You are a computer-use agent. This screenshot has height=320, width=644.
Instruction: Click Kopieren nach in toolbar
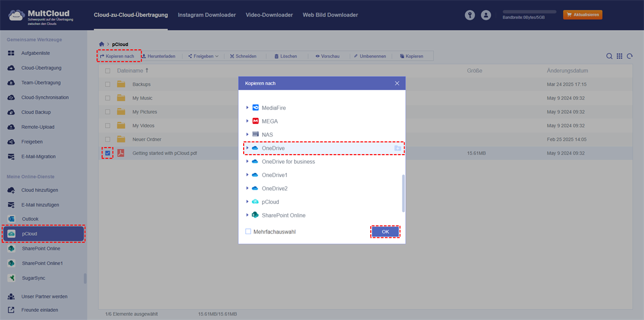coord(117,56)
